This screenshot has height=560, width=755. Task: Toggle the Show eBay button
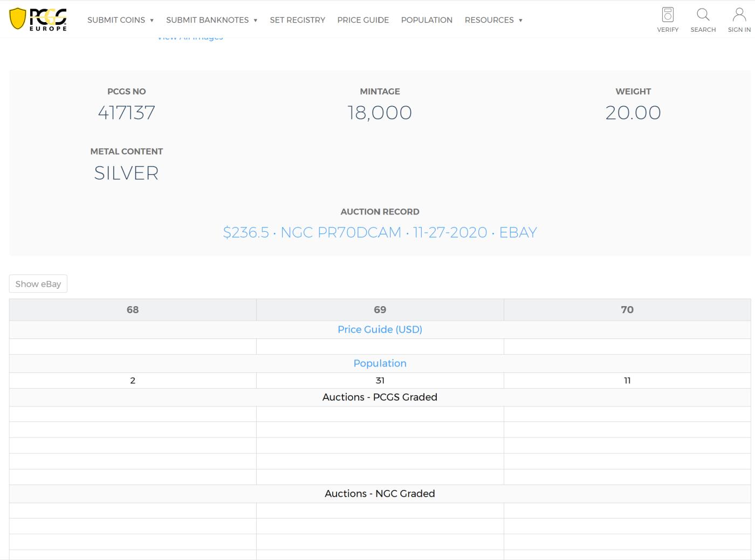pos(38,284)
